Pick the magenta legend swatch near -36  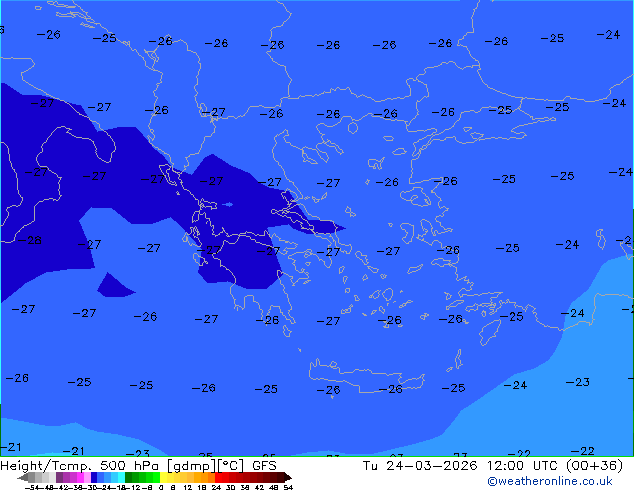80,477
